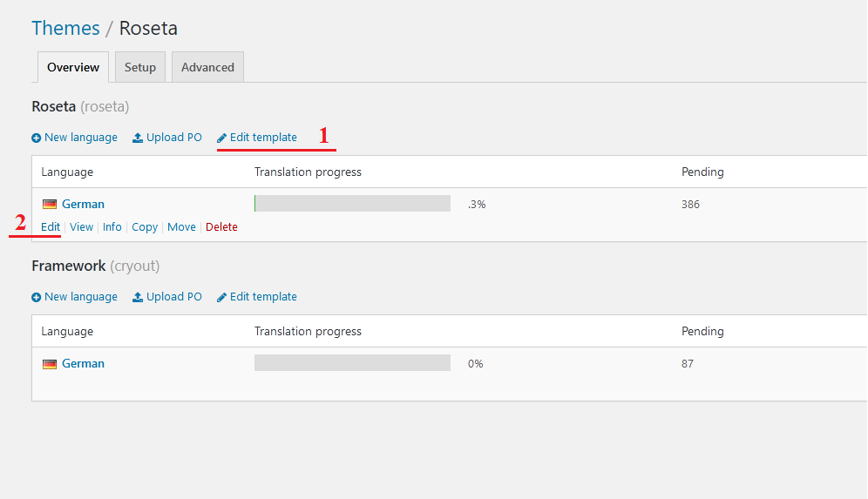
Task: Go to the Themes breadcrumb link
Action: pos(65,28)
